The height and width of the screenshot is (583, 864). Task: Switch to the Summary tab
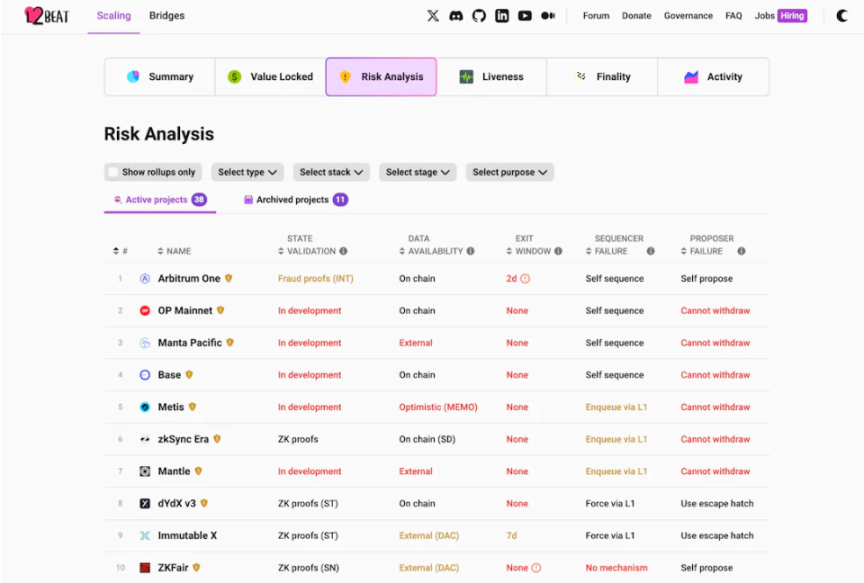tap(160, 77)
